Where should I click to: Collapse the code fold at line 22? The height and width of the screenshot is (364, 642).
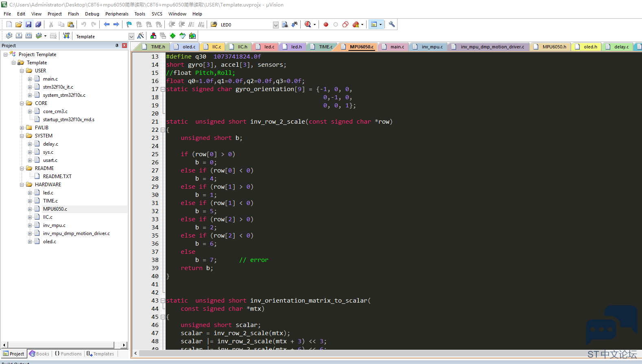click(x=163, y=130)
